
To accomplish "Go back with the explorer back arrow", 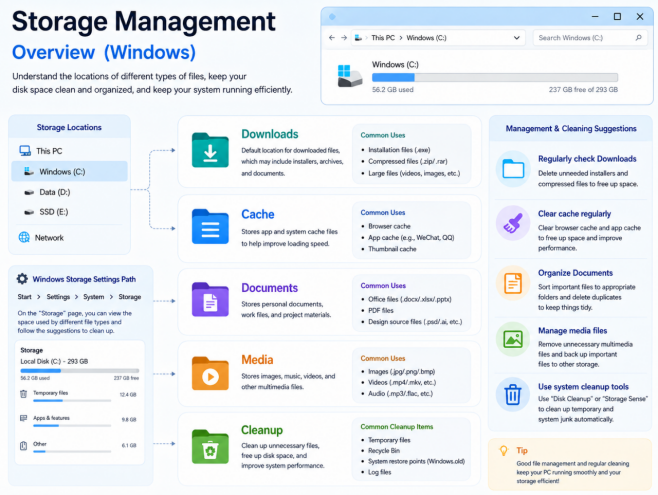I will pos(332,38).
